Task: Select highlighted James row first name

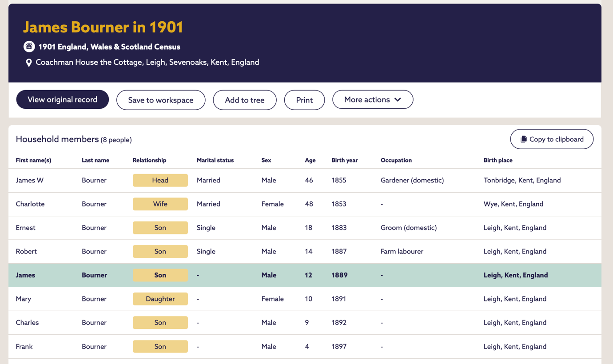Action: [x=25, y=275]
